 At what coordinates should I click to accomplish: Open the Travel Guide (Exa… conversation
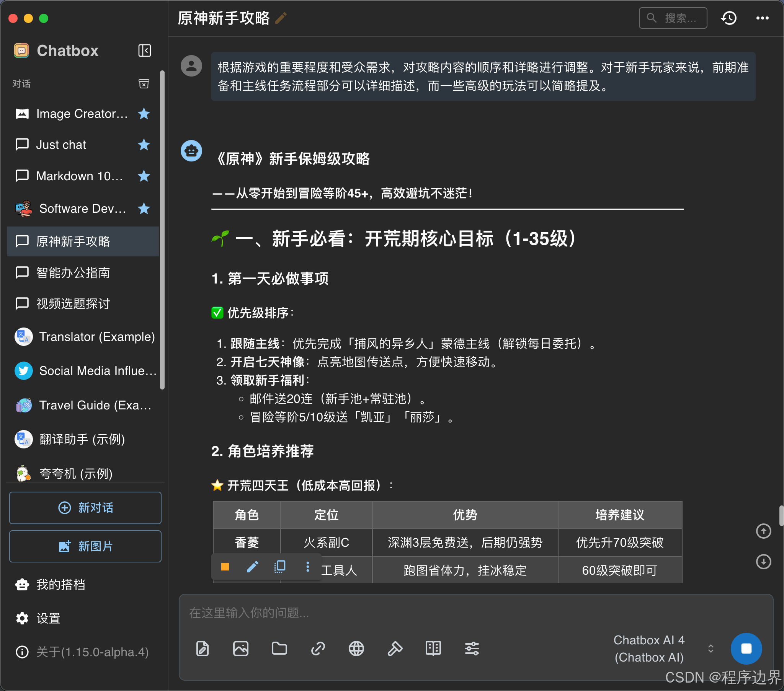coord(83,405)
